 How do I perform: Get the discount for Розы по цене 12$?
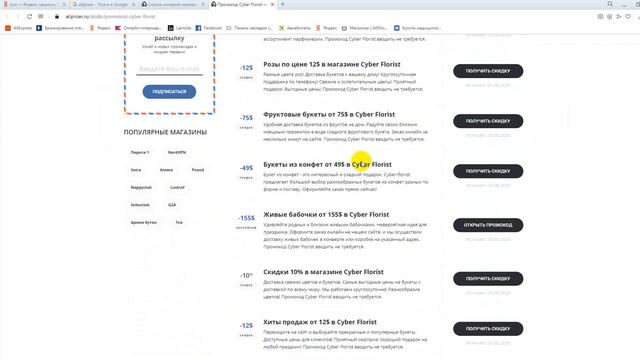pyautogui.click(x=488, y=71)
